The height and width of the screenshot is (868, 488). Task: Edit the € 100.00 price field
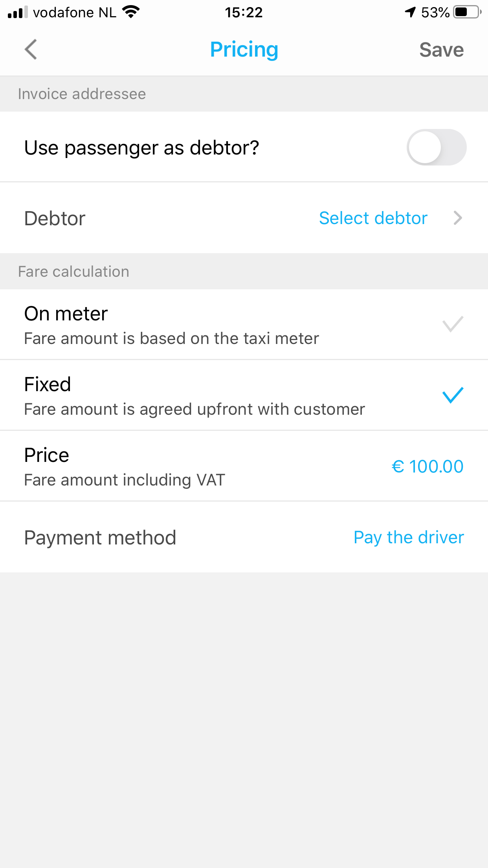coord(427,467)
